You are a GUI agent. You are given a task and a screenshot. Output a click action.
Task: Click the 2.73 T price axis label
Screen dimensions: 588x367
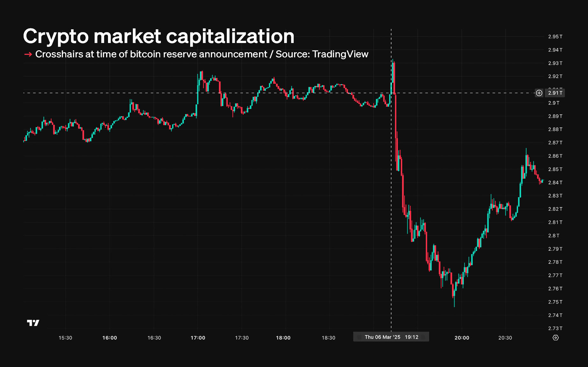[x=555, y=328]
